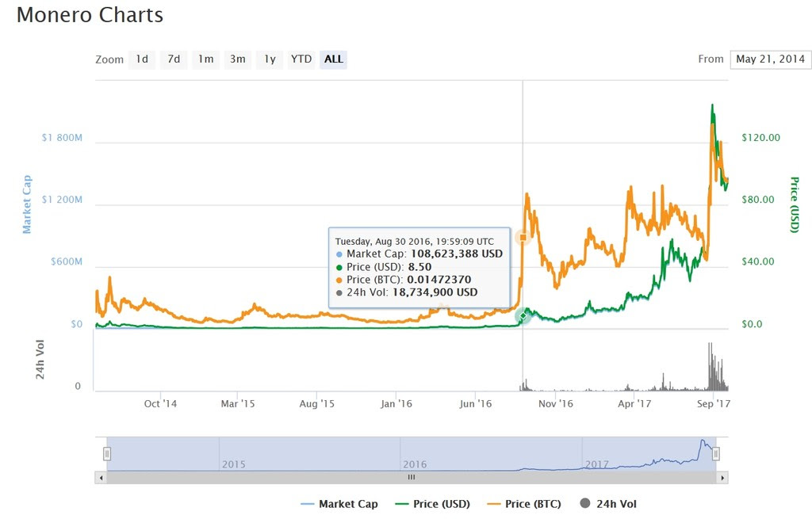Switch zoom to YTD
Screen dimensions: 812x519
[x=301, y=59]
